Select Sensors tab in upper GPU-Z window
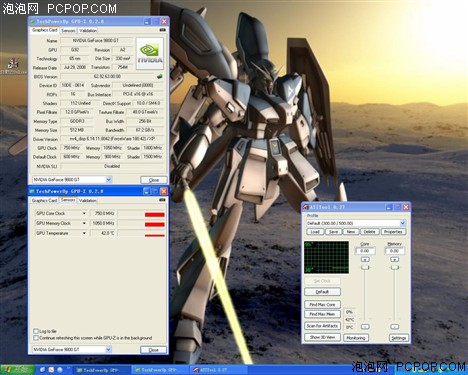 68,31
